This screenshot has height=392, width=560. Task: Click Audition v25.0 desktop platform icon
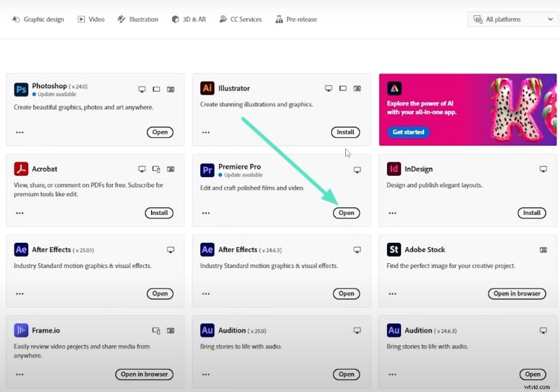[x=357, y=330]
